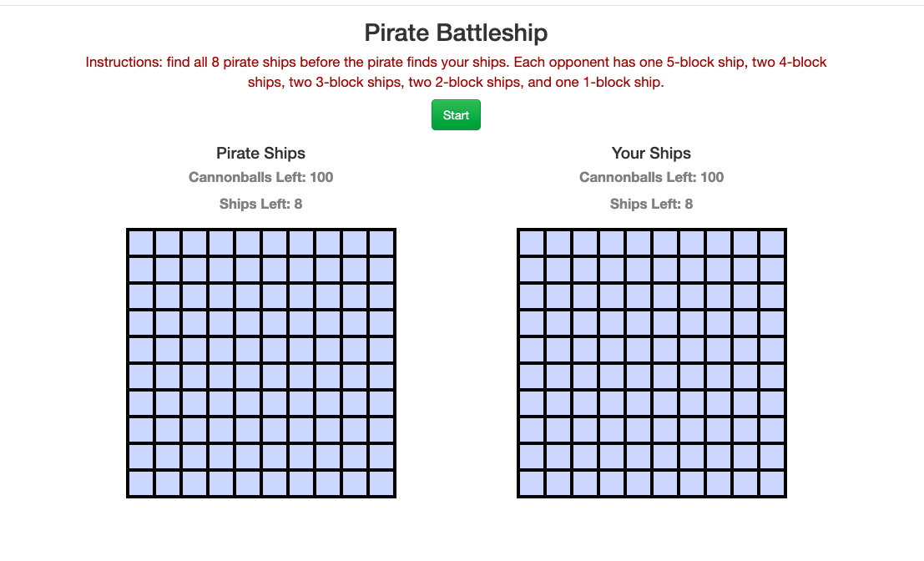Viewport: 924px width, 561px height.
Task: Click Your Ships grid row 2, column 4
Action: (612, 270)
